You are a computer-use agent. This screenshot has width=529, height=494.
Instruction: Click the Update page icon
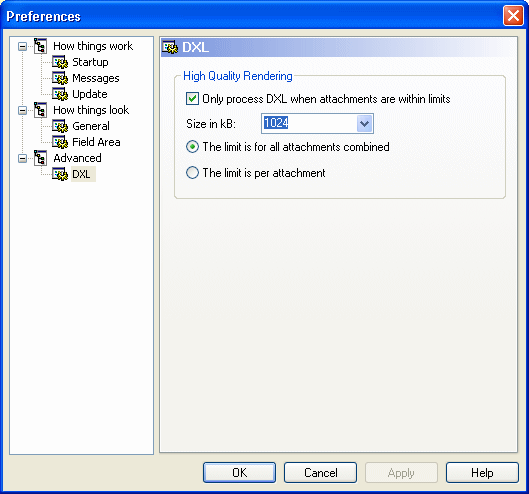pyautogui.click(x=60, y=94)
